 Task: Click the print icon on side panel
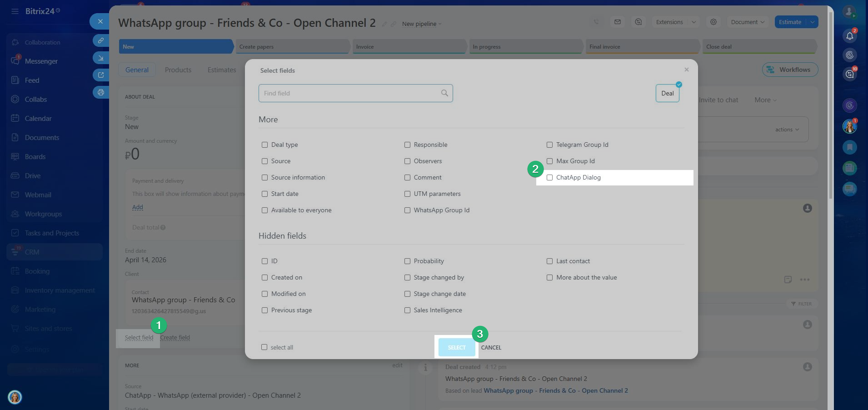(x=100, y=92)
